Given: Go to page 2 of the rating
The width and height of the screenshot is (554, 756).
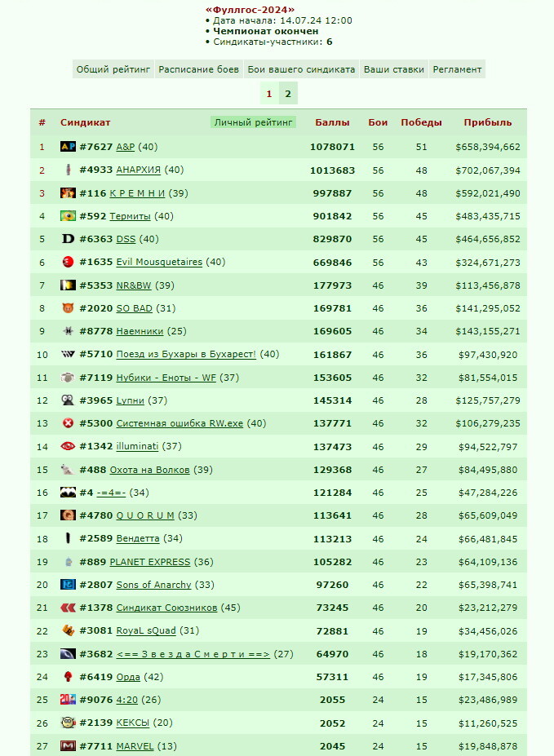Looking at the screenshot, I should (288, 94).
